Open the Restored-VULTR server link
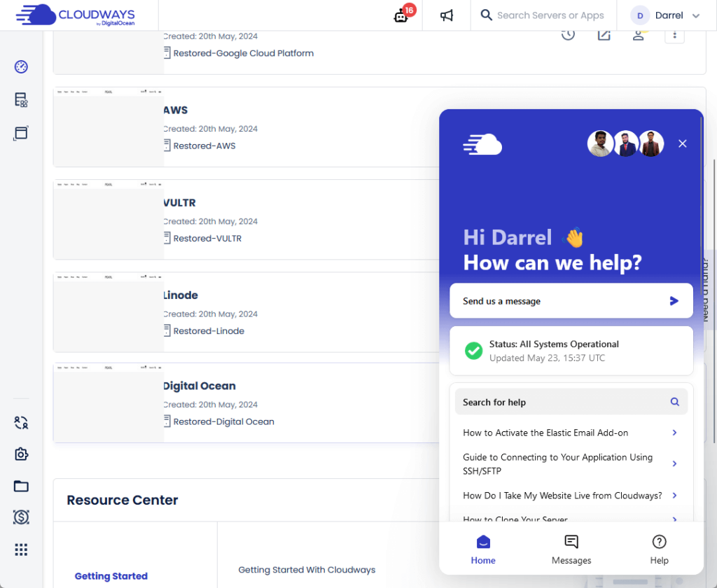 point(207,238)
